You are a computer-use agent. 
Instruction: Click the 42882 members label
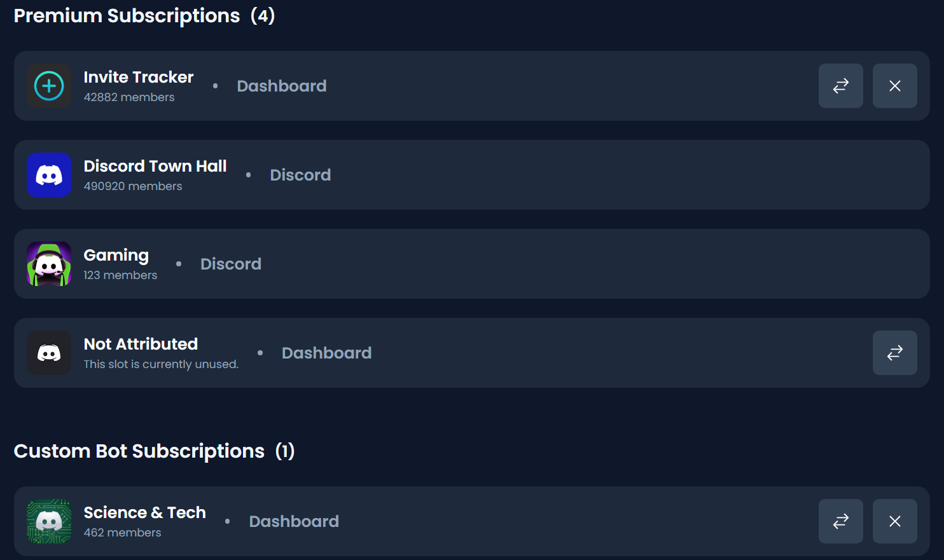pyautogui.click(x=128, y=97)
